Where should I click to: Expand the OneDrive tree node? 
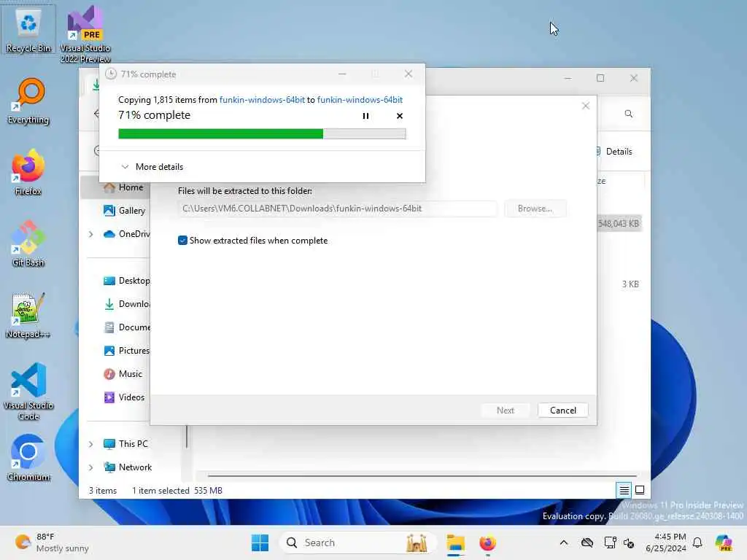click(91, 234)
